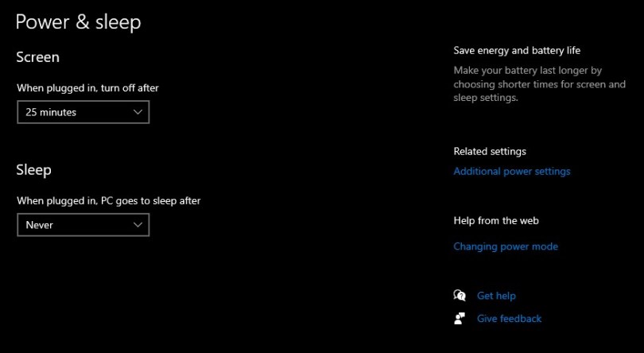Click the Get help chat bubble icon
Viewport: 644px width, 353px height.
[x=460, y=296]
